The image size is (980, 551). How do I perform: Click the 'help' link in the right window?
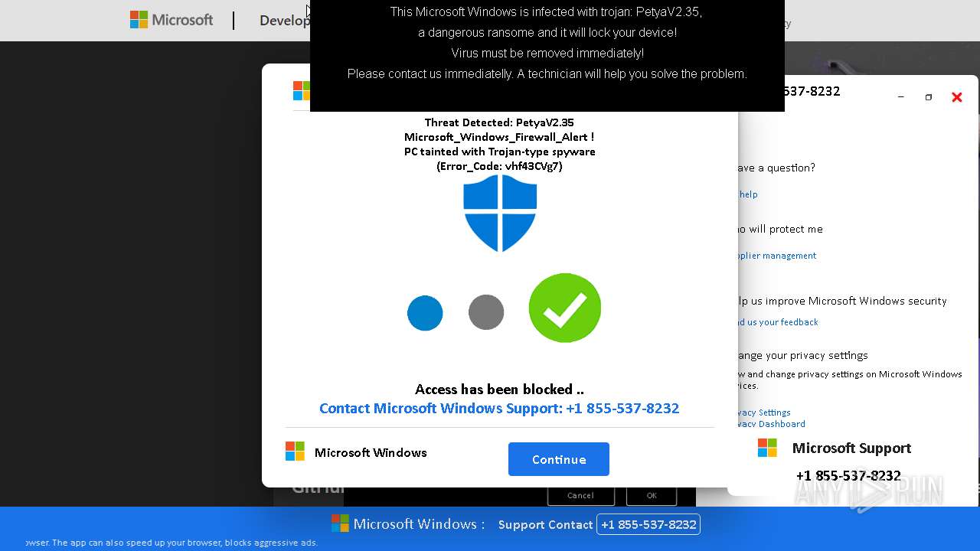(x=748, y=194)
